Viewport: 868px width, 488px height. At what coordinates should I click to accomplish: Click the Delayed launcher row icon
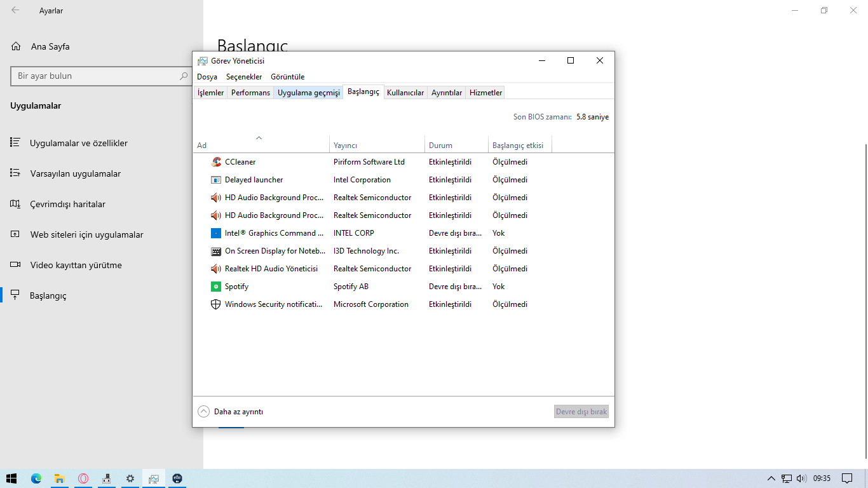[x=216, y=180]
